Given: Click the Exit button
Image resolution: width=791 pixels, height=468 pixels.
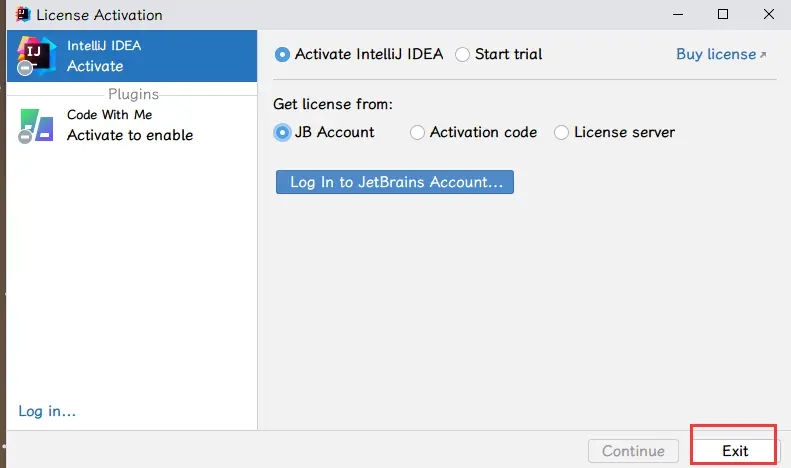Looking at the screenshot, I should 735,451.
